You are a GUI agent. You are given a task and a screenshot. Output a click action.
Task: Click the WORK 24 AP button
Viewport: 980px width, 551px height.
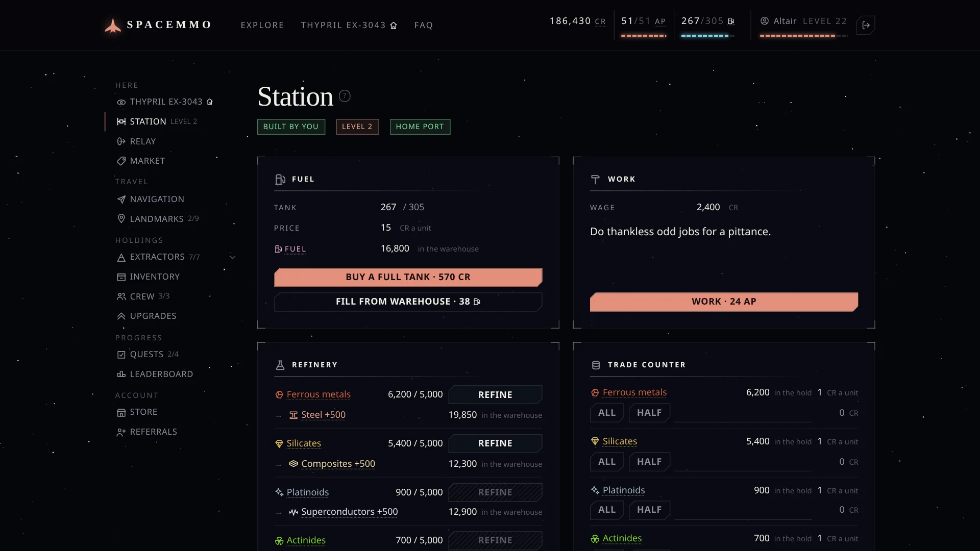(724, 302)
